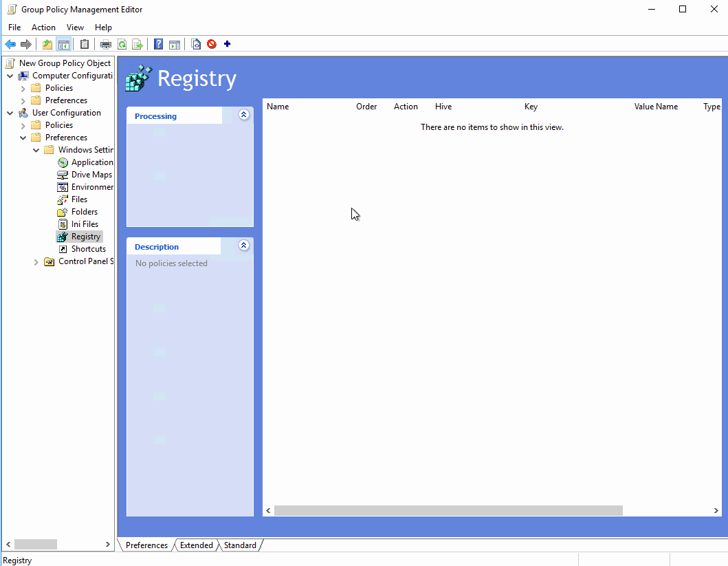Click the tree pane scroll right arrow
Image resolution: width=728 pixels, height=566 pixels.
pos(108,544)
